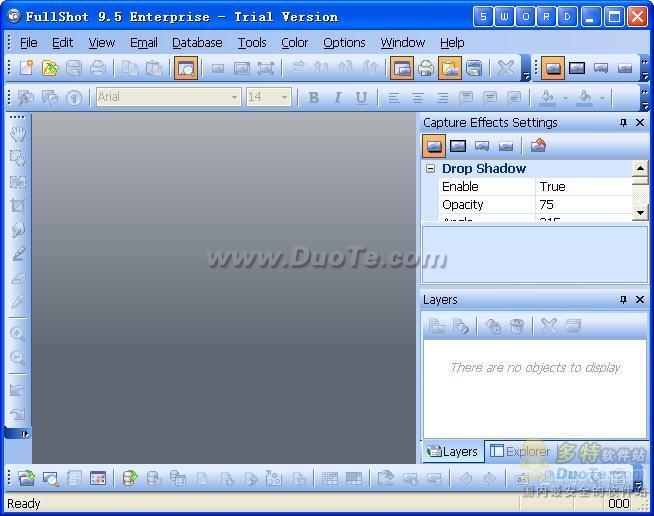Click the fill color bucket swatch
The image size is (654, 516).
[x=547, y=98]
